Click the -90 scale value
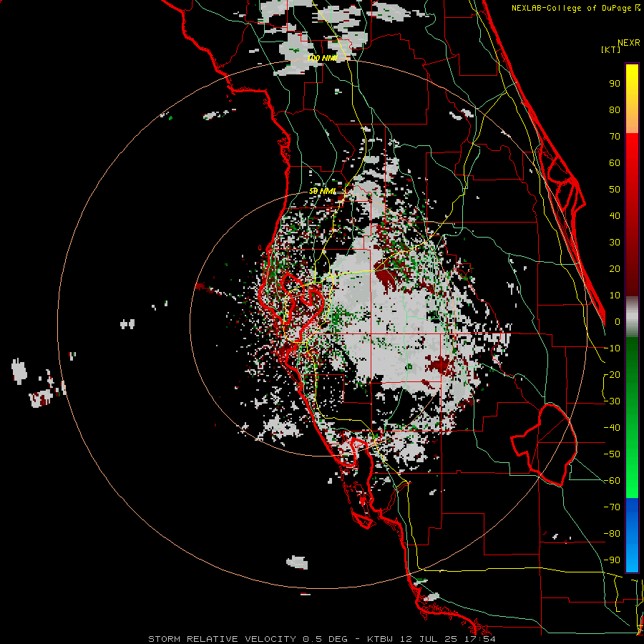 coord(612,560)
